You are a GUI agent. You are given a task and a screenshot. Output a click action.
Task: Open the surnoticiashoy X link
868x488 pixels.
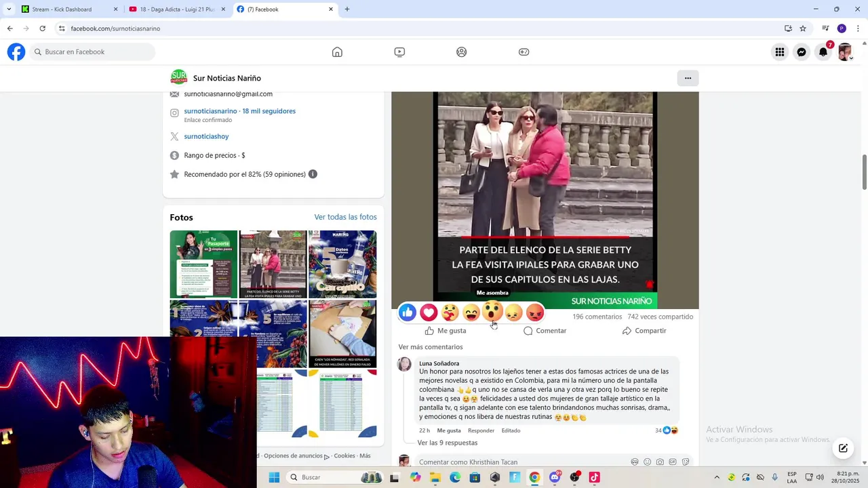pyautogui.click(x=206, y=136)
